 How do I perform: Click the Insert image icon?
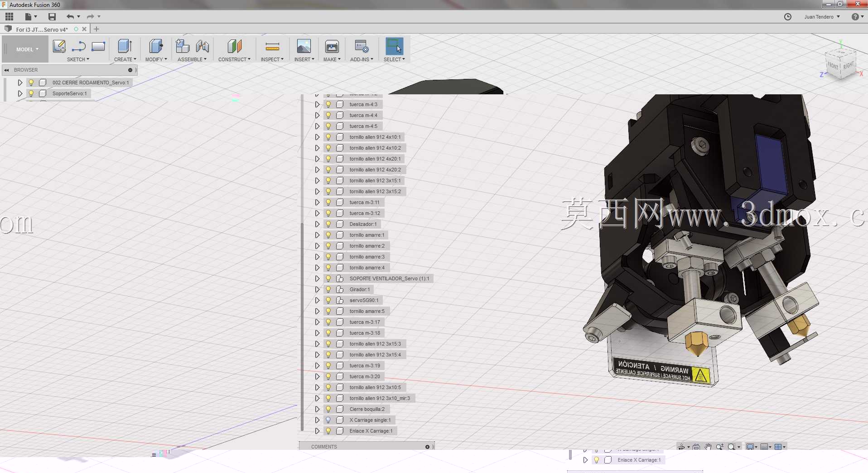[x=304, y=46]
